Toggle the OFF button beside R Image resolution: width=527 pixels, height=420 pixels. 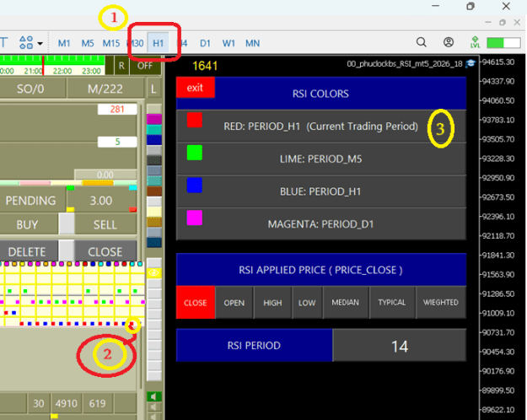tap(145, 66)
